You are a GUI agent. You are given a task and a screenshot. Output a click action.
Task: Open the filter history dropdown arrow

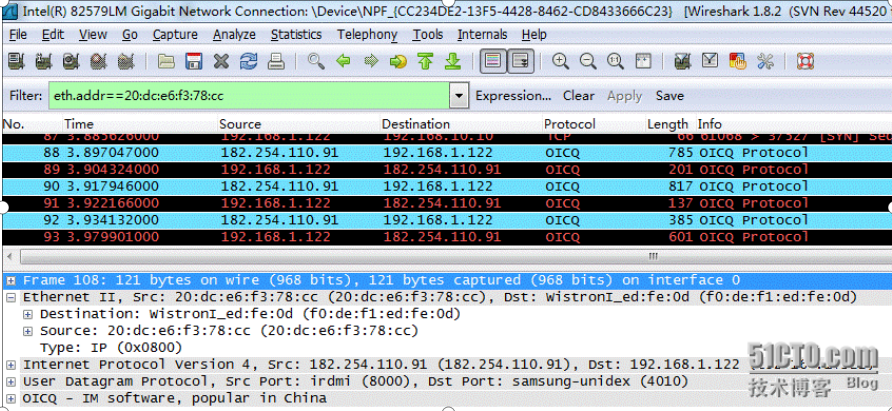coord(459,96)
